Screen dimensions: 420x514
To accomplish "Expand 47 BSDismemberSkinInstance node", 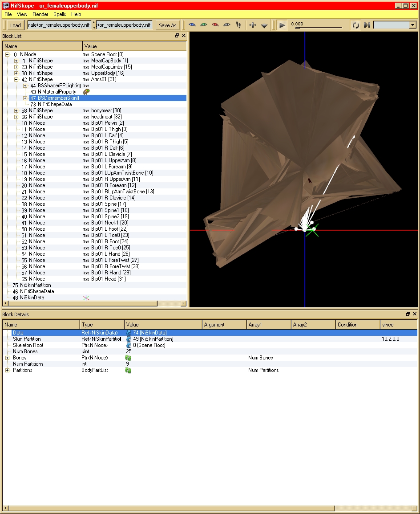I will click(25, 98).
